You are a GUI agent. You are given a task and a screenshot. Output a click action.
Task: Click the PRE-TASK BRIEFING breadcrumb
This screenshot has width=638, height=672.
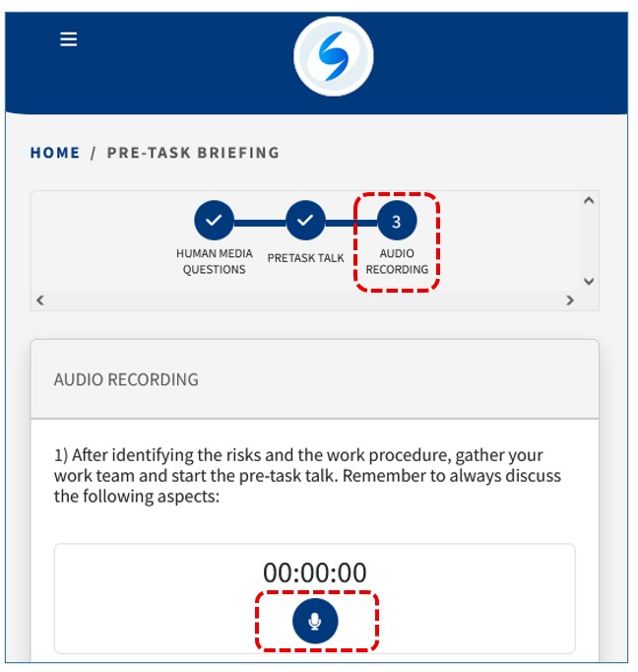click(193, 153)
